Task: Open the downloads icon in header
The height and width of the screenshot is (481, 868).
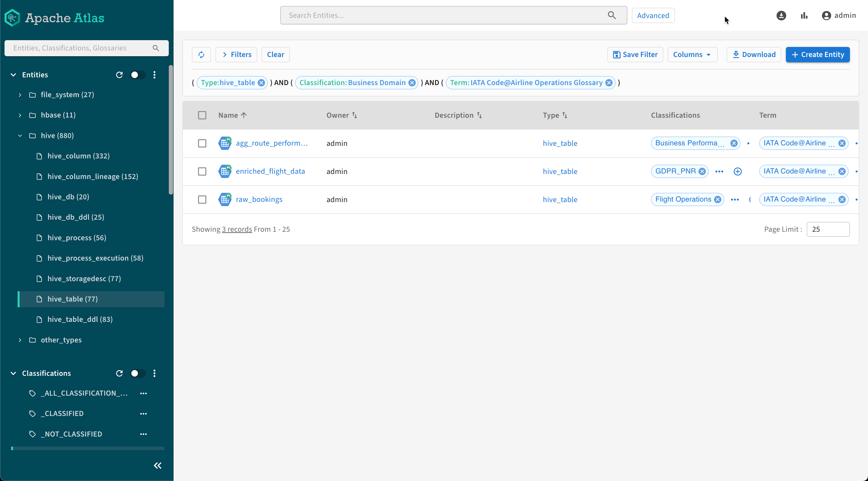Action: tap(781, 16)
